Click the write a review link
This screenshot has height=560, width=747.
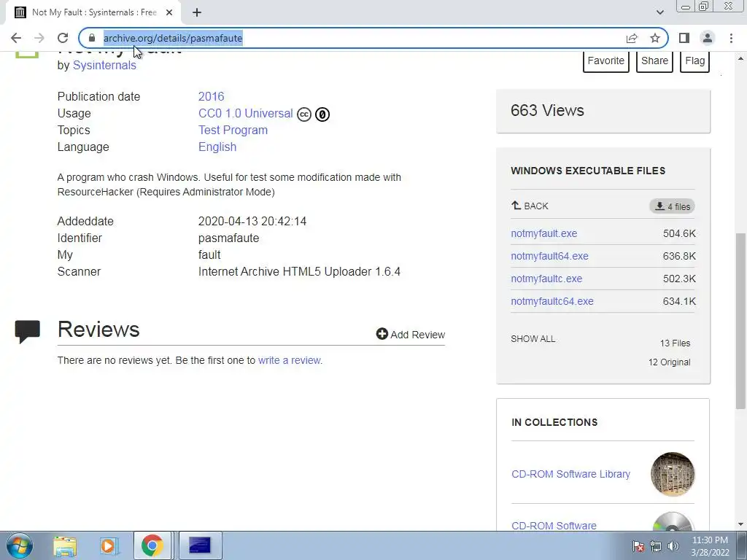[290, 360]
